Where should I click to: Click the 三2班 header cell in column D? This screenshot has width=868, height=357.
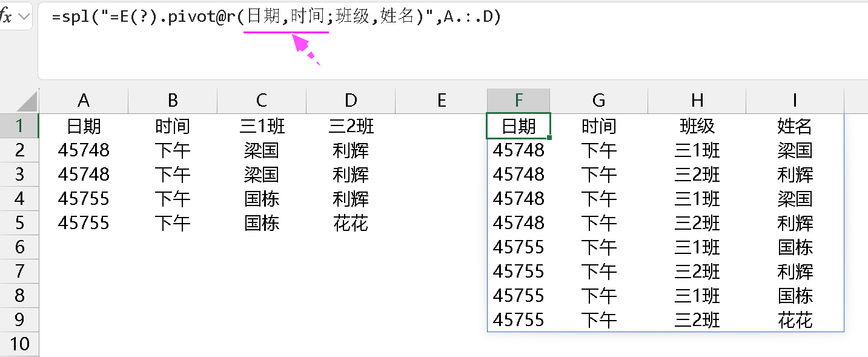pyautogui.click(x=351, y=126)
